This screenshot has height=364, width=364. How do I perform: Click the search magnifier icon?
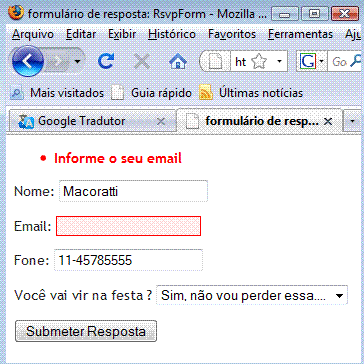358,61
